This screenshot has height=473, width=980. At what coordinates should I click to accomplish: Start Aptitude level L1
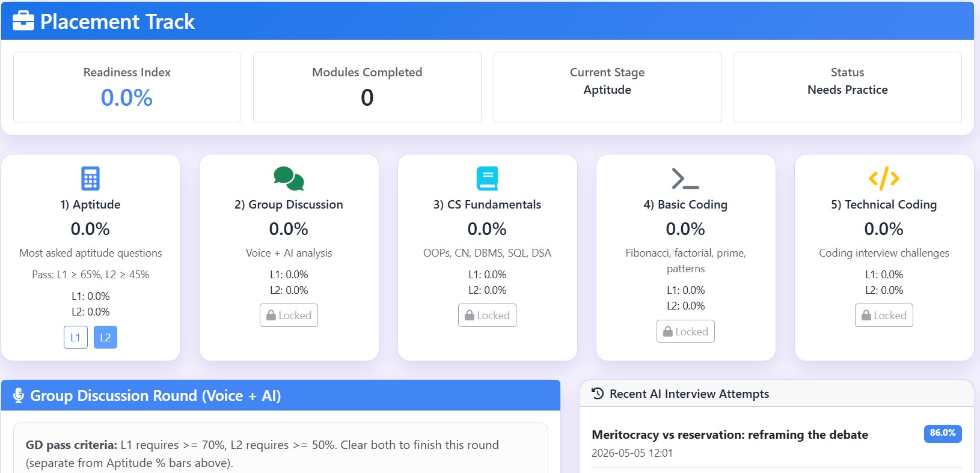[76, 337]
